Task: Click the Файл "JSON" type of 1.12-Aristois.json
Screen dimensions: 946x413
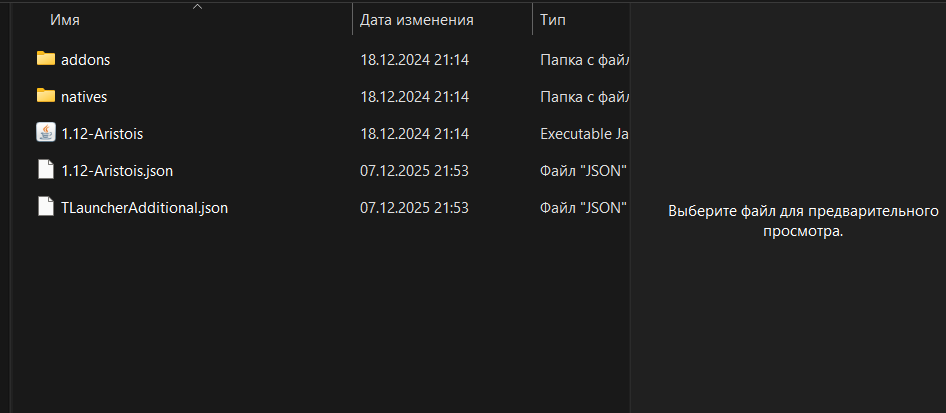Action: (x=583, y=171)
